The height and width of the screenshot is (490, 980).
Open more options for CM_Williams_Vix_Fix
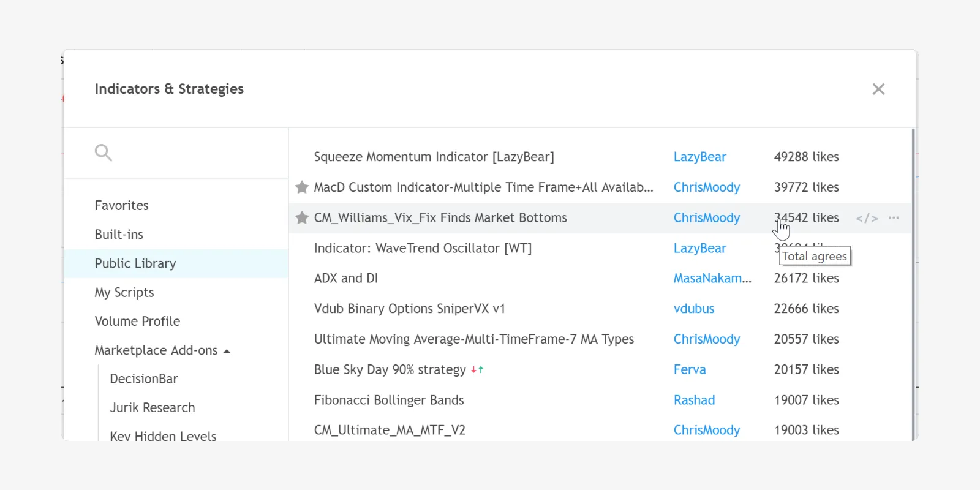click(894, 218)
